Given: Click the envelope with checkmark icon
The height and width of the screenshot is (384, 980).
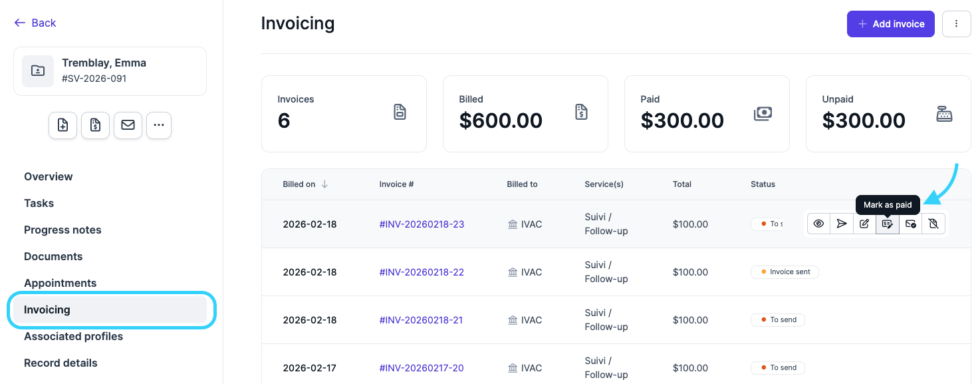Looking at the screenshot, I should coord(910,224).
